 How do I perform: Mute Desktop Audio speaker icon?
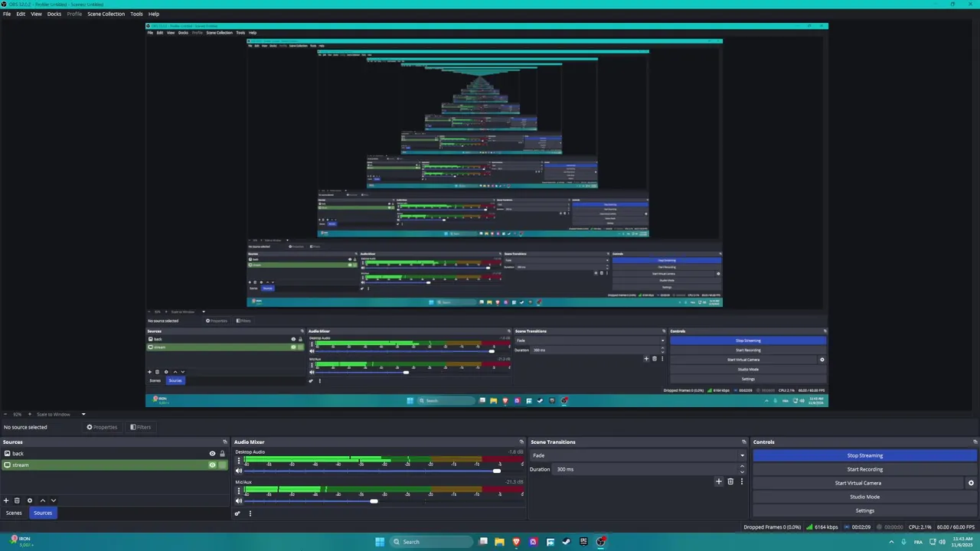click(238, 471)
